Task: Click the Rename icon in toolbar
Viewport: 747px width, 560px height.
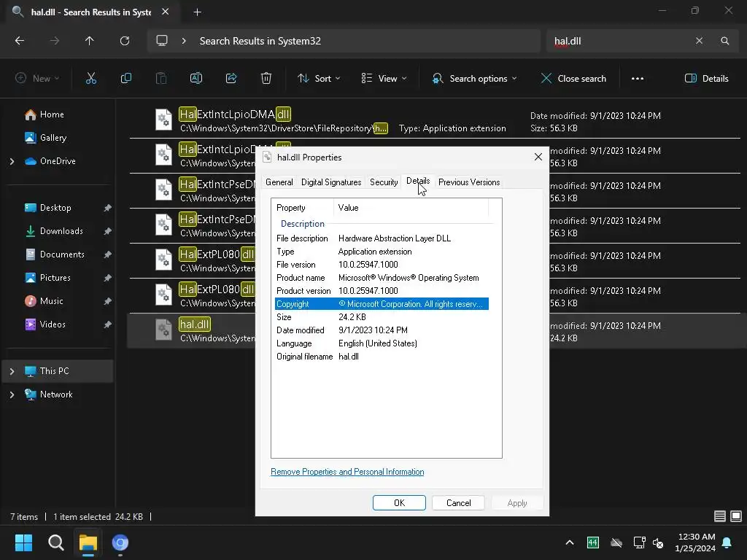Action: click(x=196, y=79)
